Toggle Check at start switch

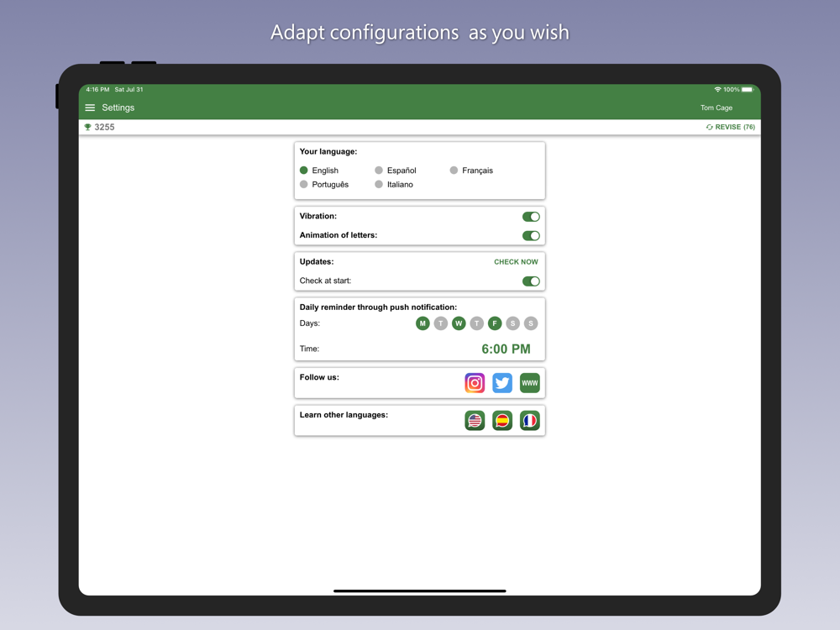[x=531, y=281]
